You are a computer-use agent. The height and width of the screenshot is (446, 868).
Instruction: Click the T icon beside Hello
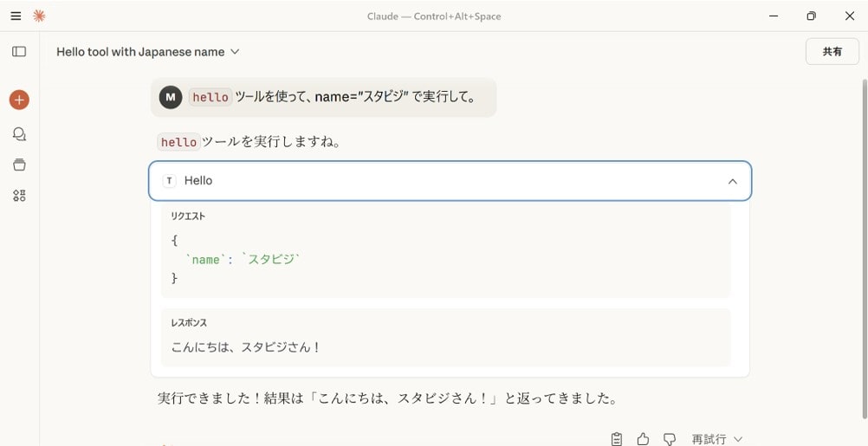170,181
